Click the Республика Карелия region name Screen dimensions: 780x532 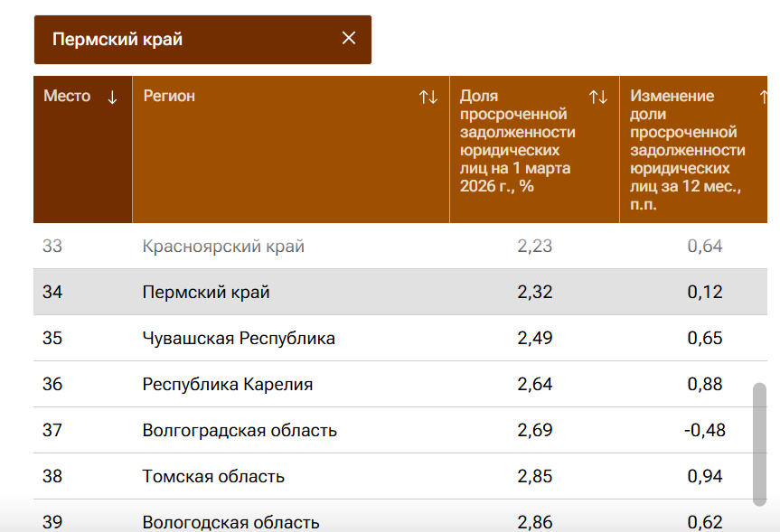pyautogui.click(x=228, y=385)
